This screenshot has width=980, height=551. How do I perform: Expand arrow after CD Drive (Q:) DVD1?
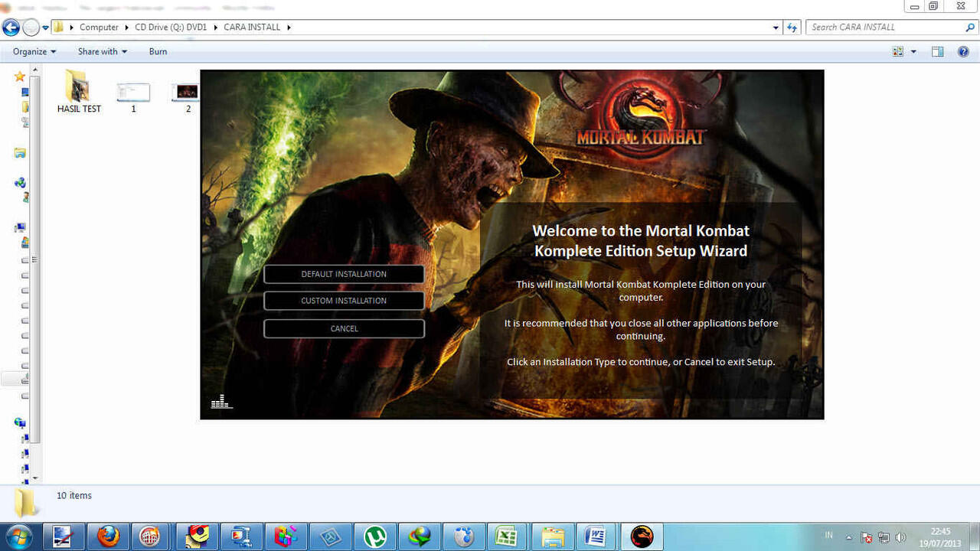click(216, 27)
